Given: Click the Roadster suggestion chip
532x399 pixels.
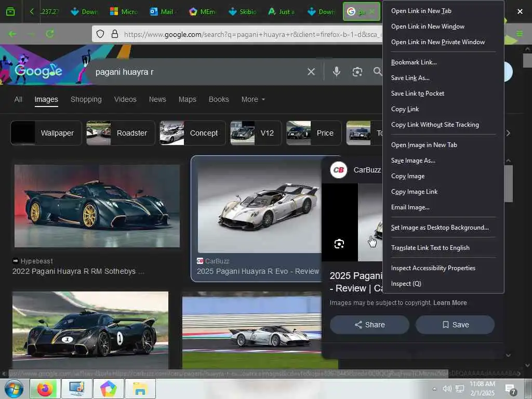Looking at the screenshot, I should (121, 133).
